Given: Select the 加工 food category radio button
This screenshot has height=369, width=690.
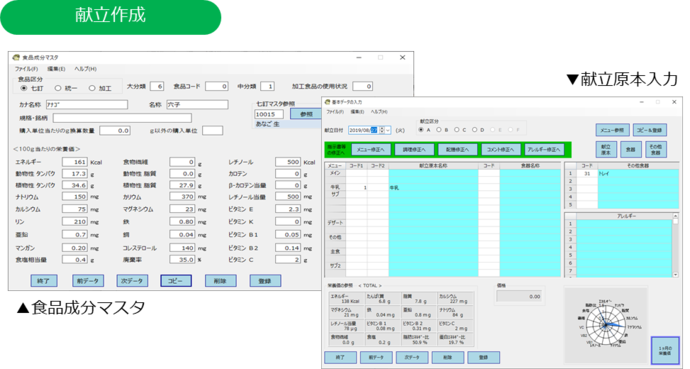Looking at the screenshot, I should coord(92,88).
